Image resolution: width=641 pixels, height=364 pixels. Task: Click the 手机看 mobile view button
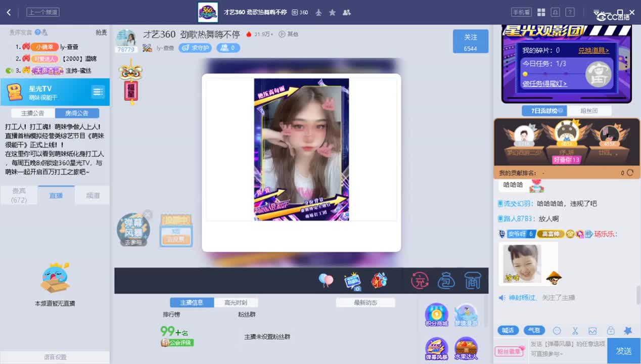click(x=521, y=12)
